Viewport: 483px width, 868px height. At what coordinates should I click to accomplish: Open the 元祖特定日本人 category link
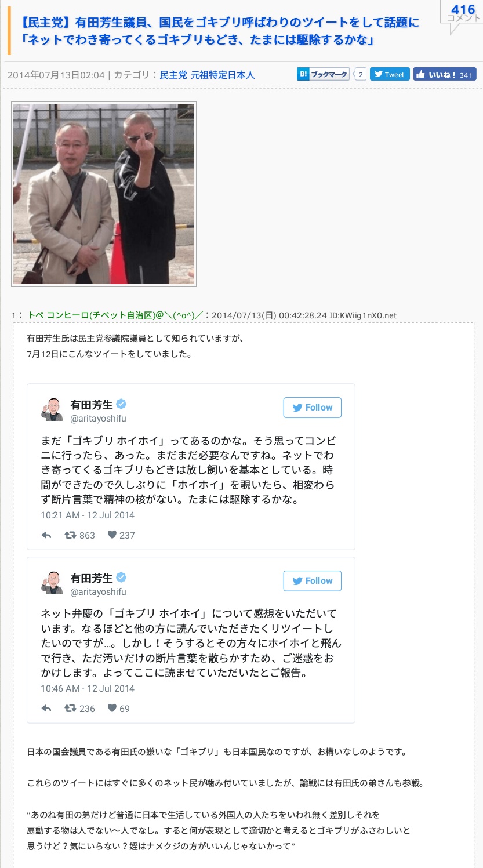coord(223,75)
